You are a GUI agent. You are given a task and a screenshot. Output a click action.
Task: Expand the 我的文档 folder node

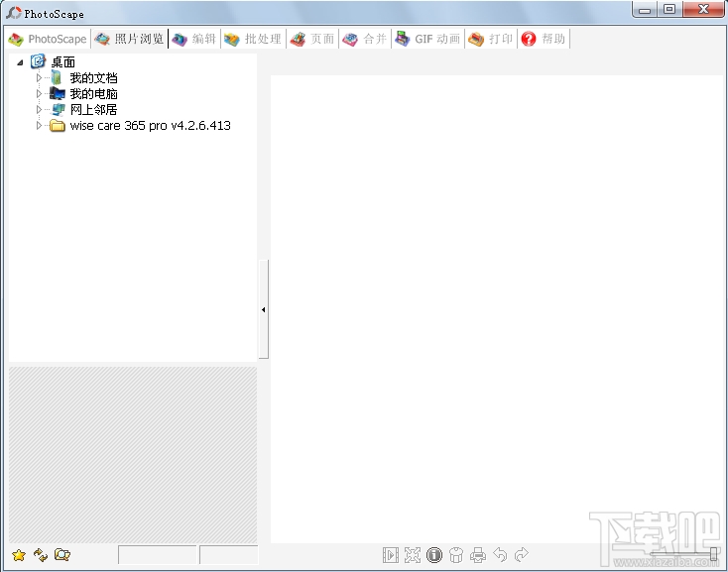(39, 78)
